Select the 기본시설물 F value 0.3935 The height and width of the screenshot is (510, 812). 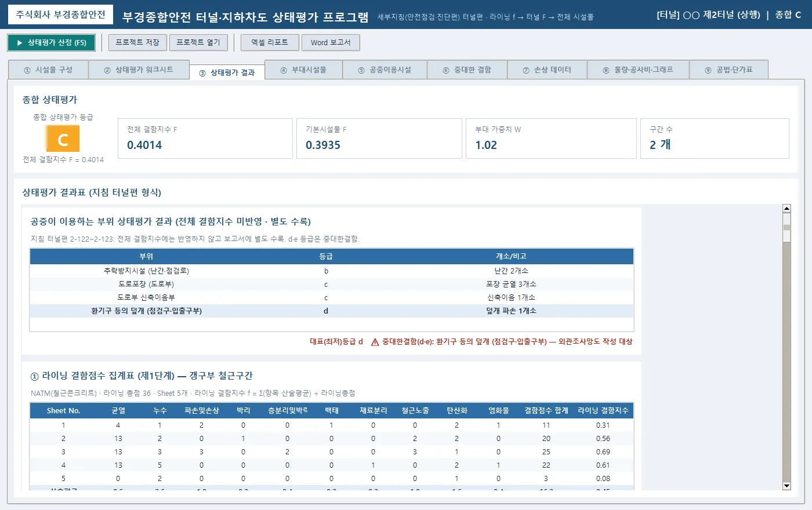coord(323,145)
